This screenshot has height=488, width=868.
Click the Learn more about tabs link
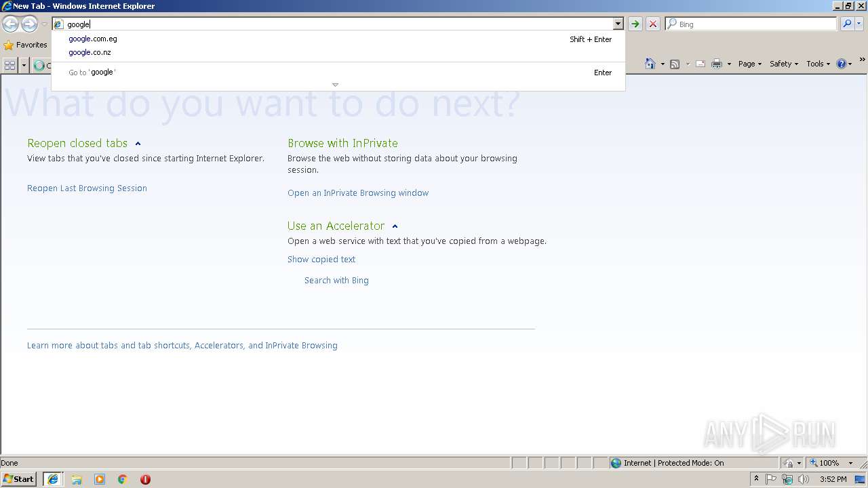(x=182, y=346)
